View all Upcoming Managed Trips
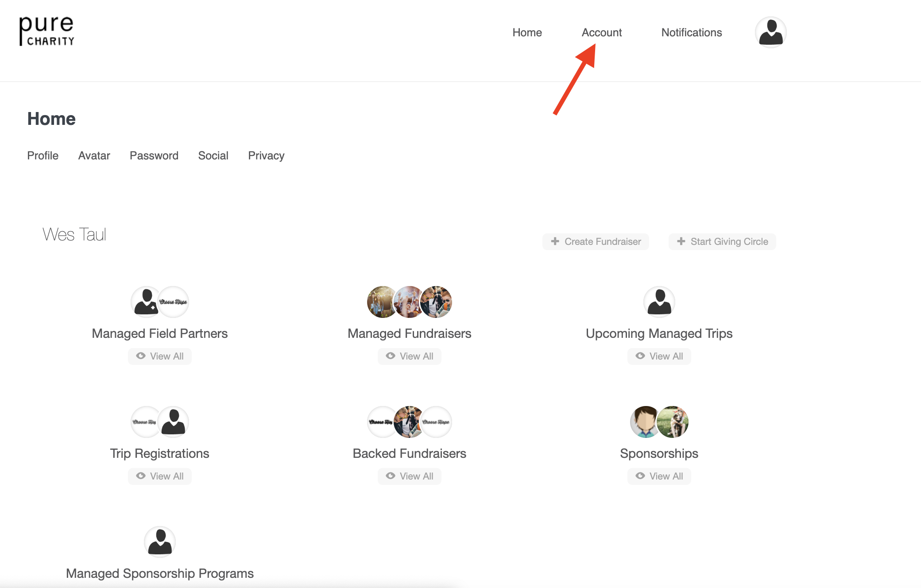The height and width of the screenshot is (588, 921). [659, 356]
